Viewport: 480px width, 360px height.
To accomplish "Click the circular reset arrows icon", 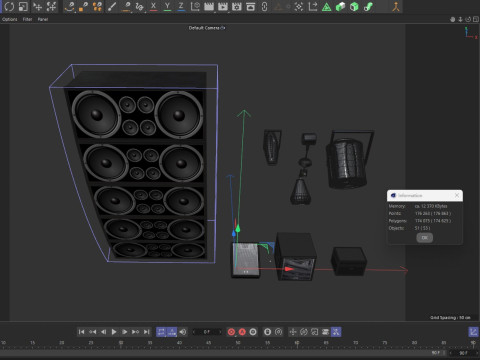I will pos(9,7).
